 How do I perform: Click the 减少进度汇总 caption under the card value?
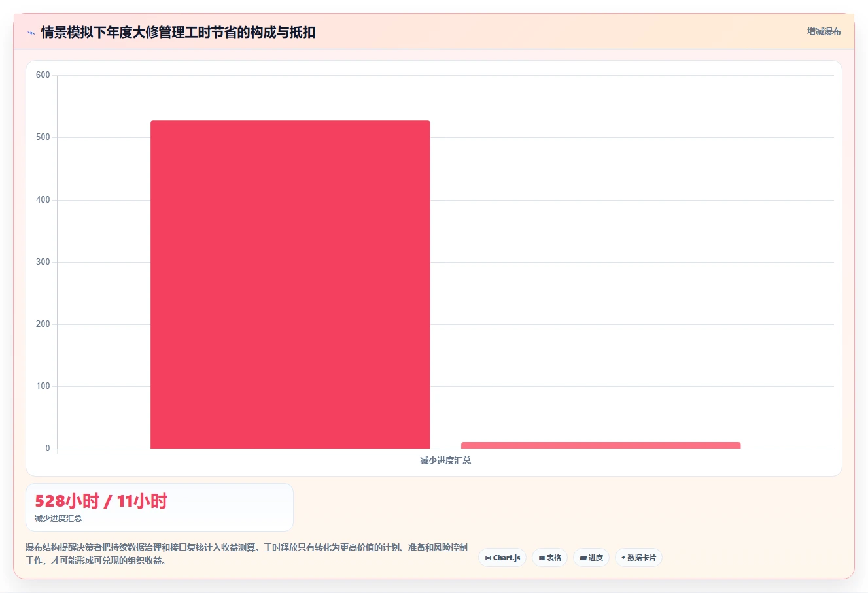58,518
